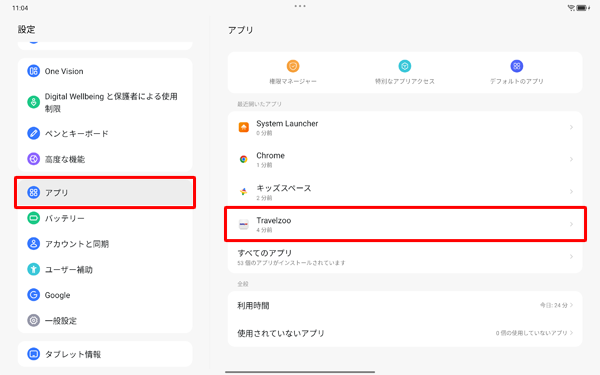The height and width of the screenshot is (375, 600).
Task: Tap System Launcher app name
Action: point(287,124)
